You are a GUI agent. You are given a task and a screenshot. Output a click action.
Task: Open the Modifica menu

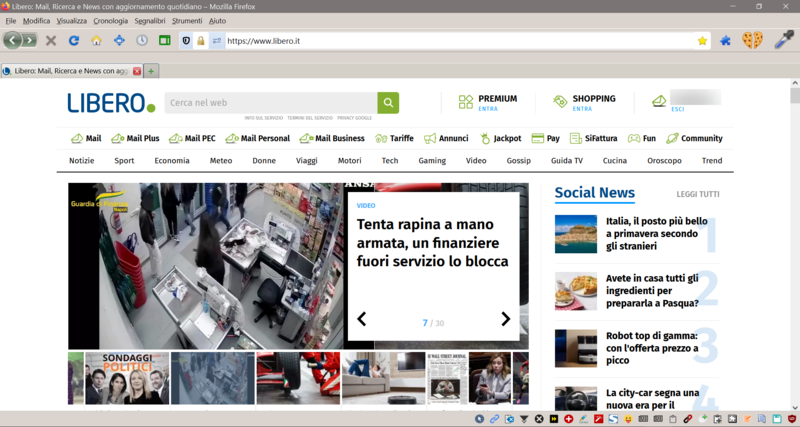pos(36,21)
